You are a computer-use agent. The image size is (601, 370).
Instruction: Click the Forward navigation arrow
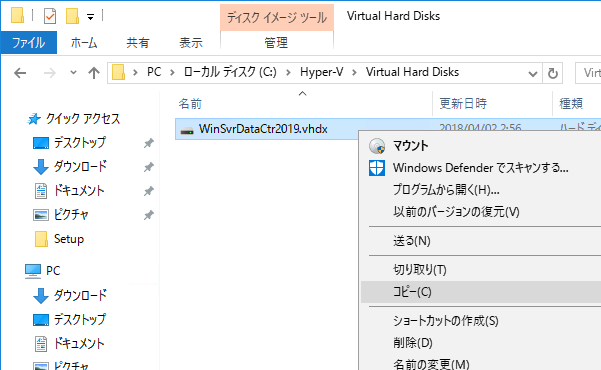coord(50,73)
